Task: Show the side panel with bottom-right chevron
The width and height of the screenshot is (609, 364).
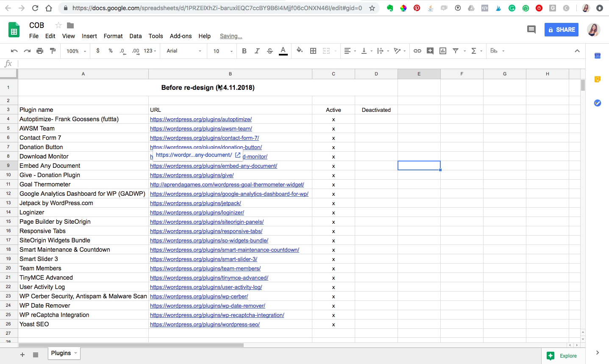Action: tap(598, 353)
